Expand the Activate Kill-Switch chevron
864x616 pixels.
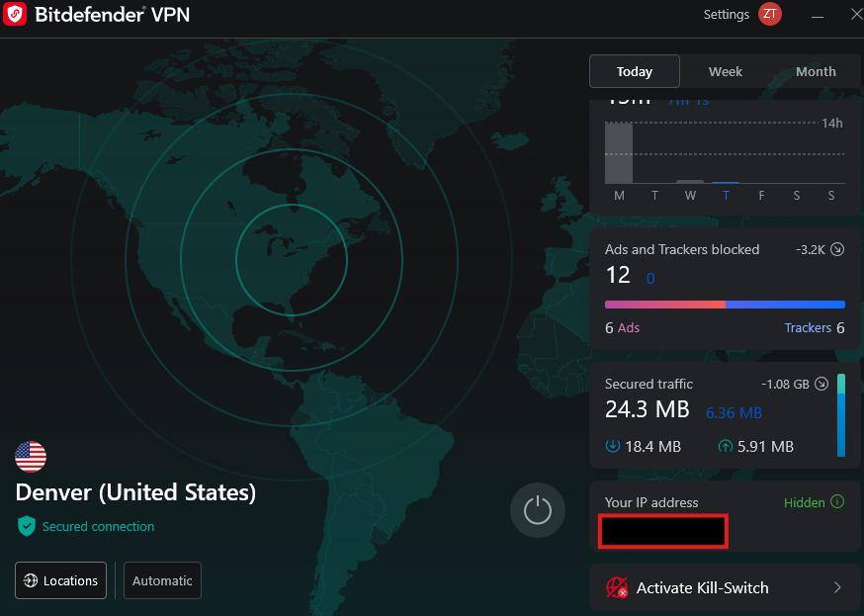tap(836, 587)
